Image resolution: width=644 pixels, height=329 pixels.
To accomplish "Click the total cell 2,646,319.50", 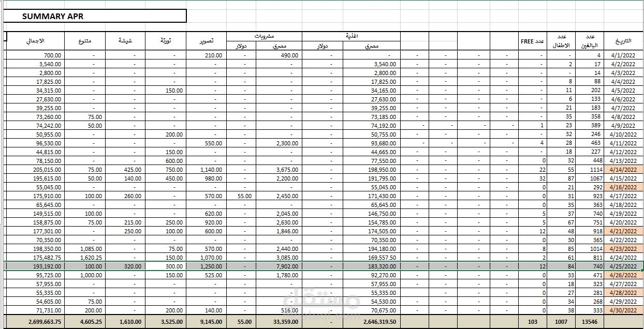I will point(372,321).
